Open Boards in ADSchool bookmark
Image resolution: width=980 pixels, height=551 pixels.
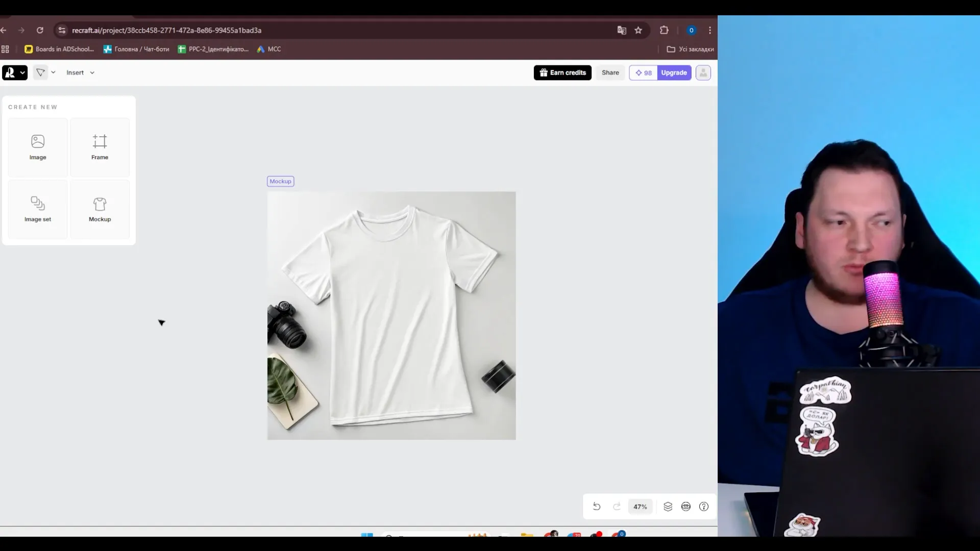59,49
